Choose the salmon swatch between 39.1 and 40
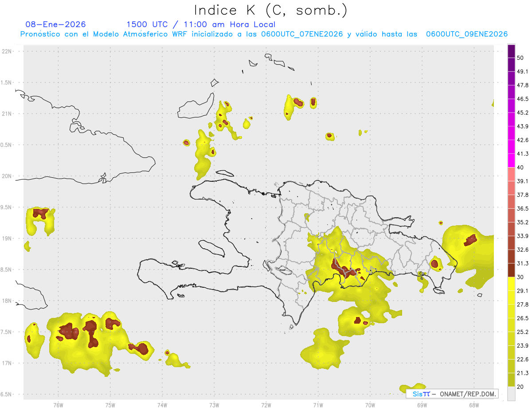 pos(511,175)
